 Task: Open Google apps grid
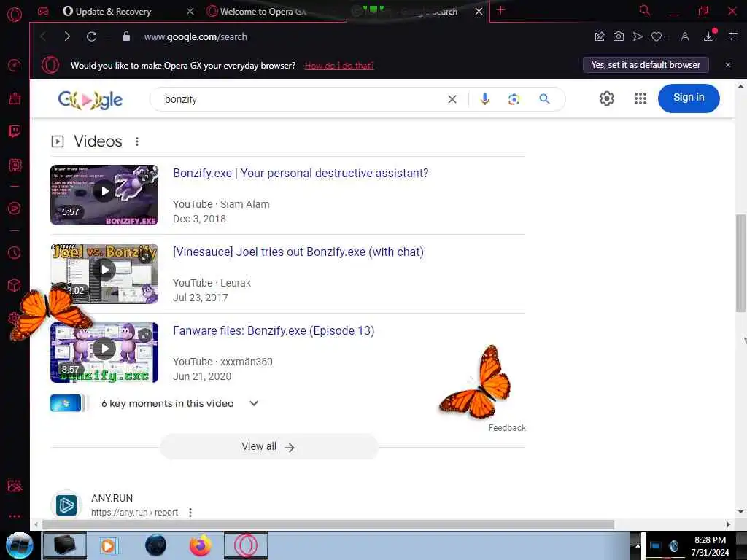click(x=640, y=98)
